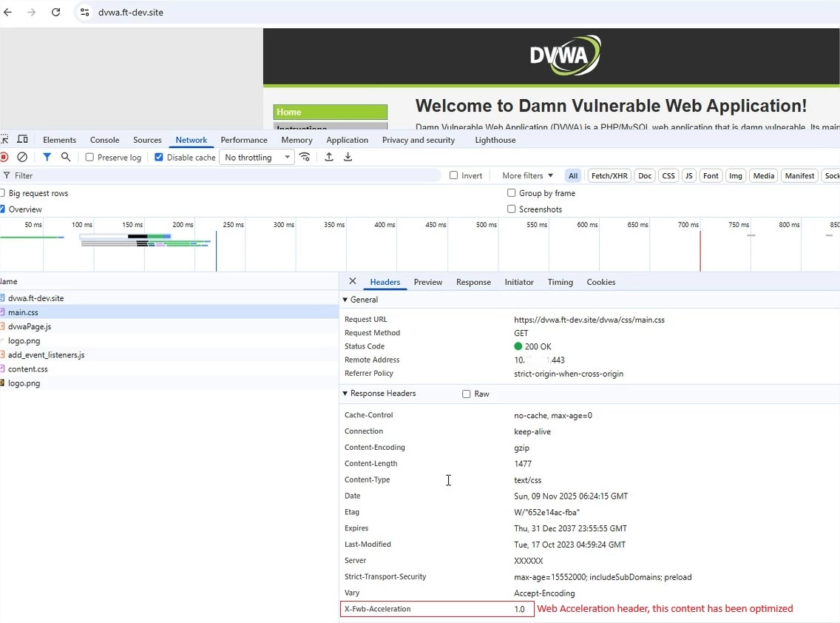This screenshot has width=840, height=623.
Task: Check the Raw response headers checkbox
Action: 467,394
